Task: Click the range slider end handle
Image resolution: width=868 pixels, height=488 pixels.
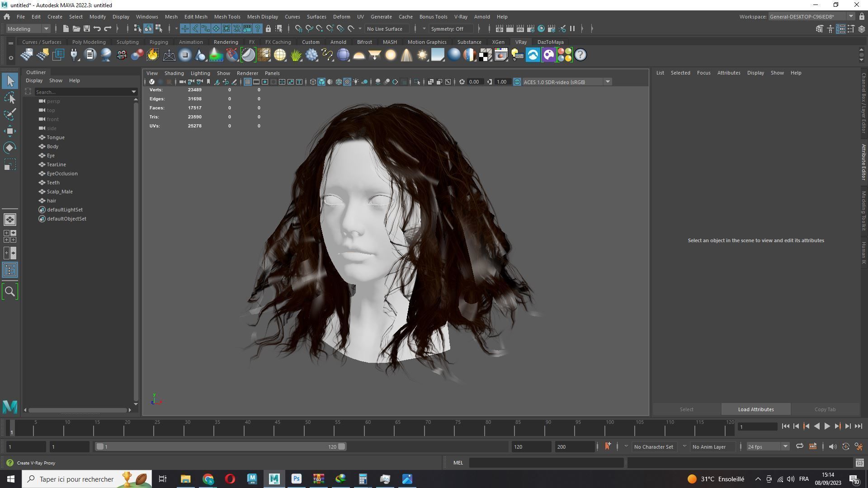Action: pos(342,446)
